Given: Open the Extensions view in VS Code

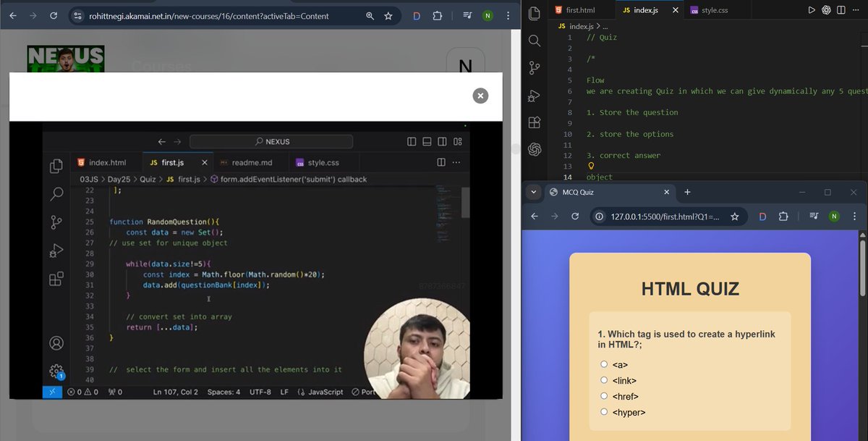Looking at the screenshot, I should 534,122.
